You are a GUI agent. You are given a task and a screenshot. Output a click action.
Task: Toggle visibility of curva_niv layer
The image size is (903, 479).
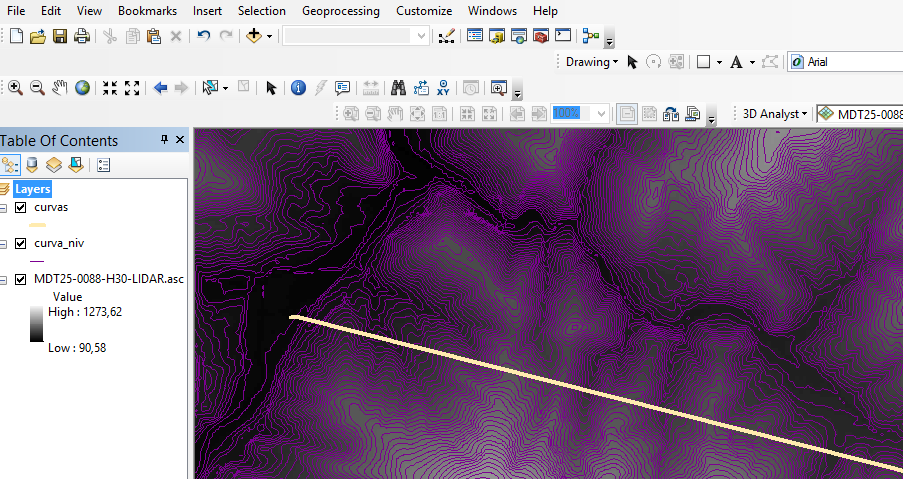(20, 243)
